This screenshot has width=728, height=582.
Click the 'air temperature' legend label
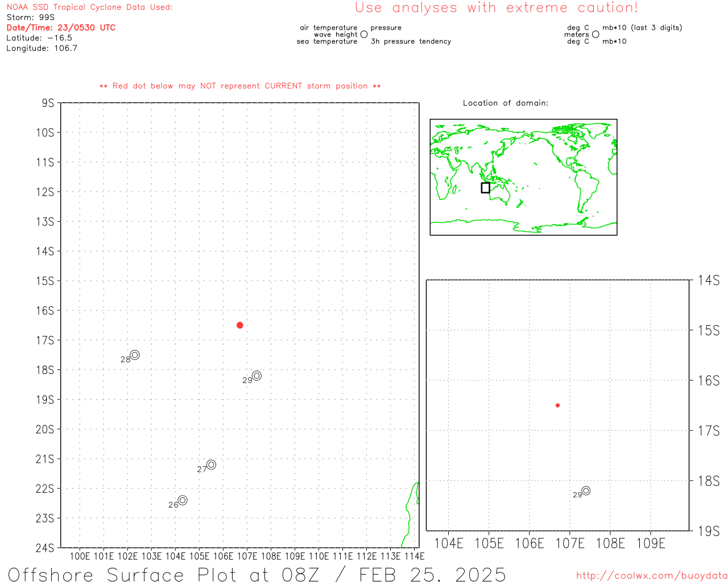pyautogui.click(x=329, y=28)
